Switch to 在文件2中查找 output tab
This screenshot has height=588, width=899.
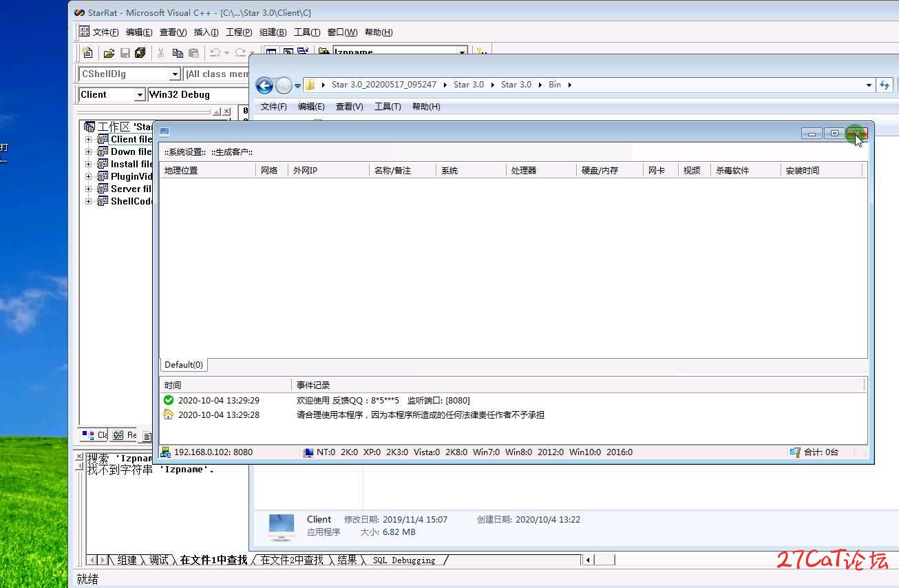point(292,560)
